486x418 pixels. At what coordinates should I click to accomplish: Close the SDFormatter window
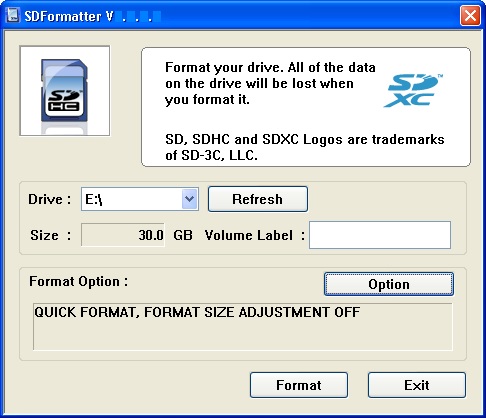[x=470, y=15]
